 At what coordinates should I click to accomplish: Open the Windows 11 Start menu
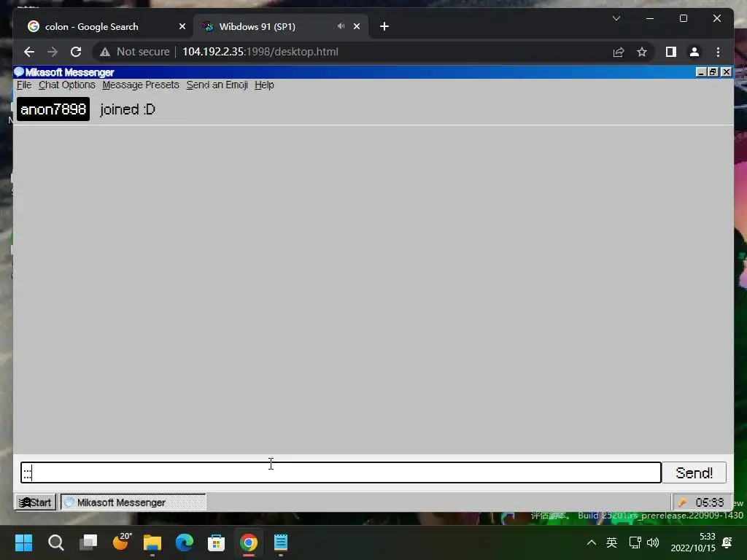pos(23,542)
